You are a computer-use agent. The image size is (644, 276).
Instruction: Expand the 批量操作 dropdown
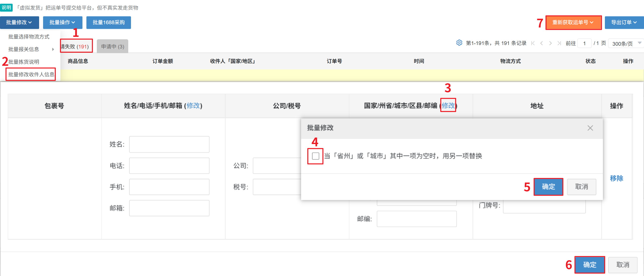point(62,22)
